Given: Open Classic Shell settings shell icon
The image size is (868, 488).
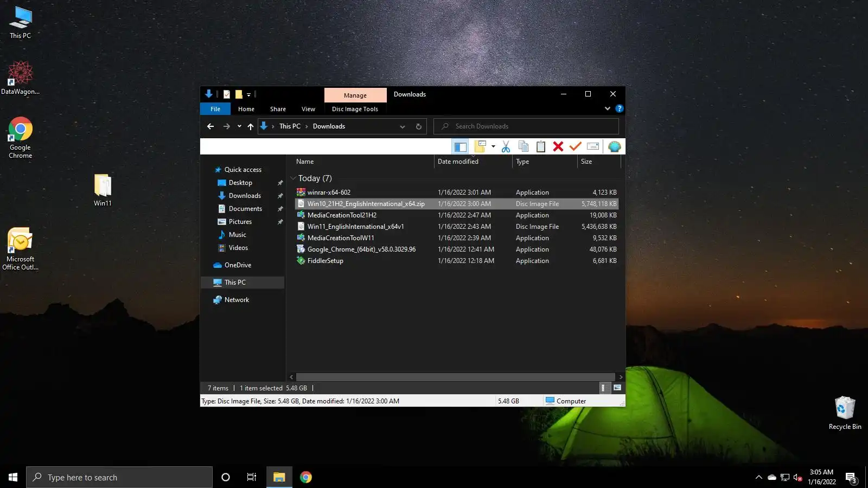Looking at the screenshot, I should [x=614, y=146].
